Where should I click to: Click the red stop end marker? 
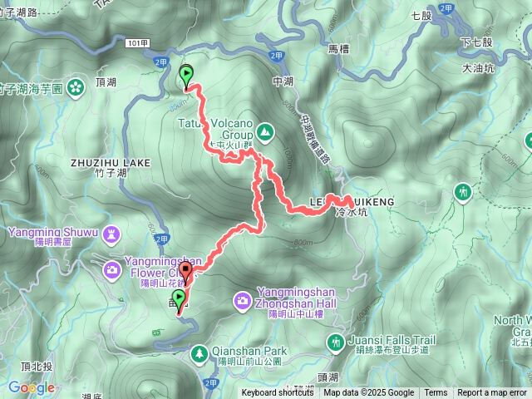coord(185,273)
